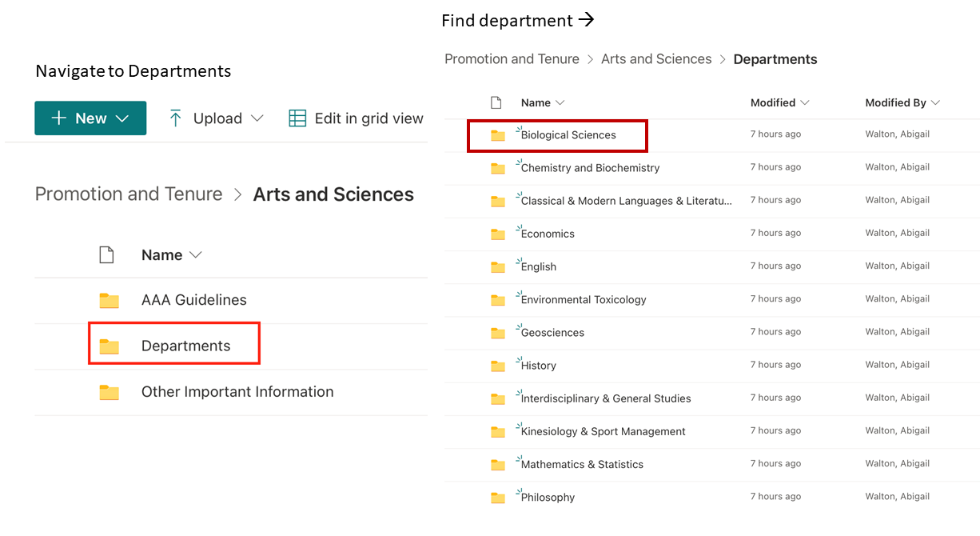This screenshot has width=980, height=536.
Task: Click Interdisciplinary & General Studies folder icon
Action: point(498,398)
